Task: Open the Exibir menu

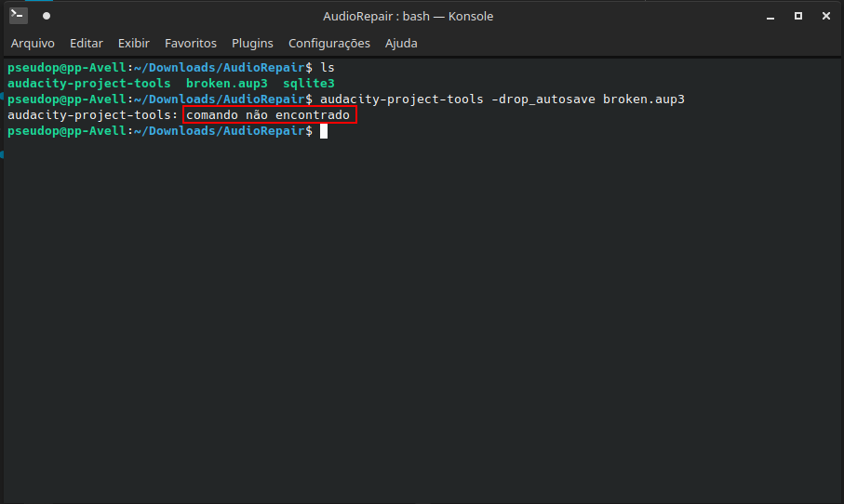Action: tap(134, 44)
